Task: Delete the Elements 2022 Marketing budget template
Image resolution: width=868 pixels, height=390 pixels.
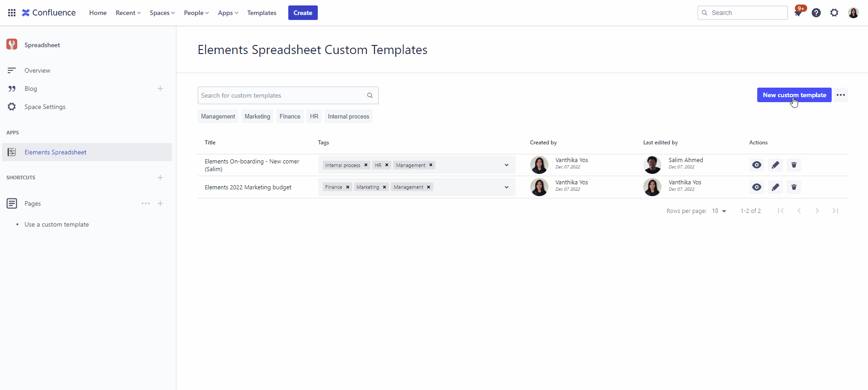Action: pyautogui.click(x=794, y=187)
